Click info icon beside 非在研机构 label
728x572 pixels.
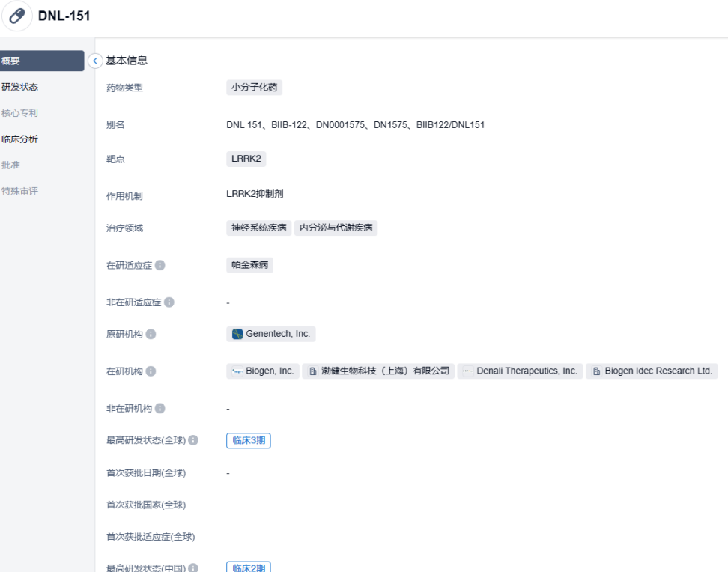tap(160, 409)
